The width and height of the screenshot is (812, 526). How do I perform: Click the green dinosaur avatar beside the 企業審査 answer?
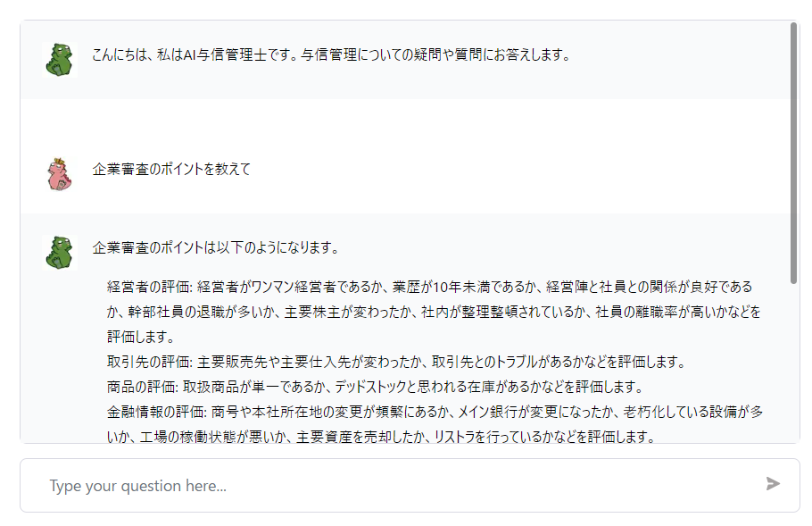pyautogui.click(x=59, y=252)
